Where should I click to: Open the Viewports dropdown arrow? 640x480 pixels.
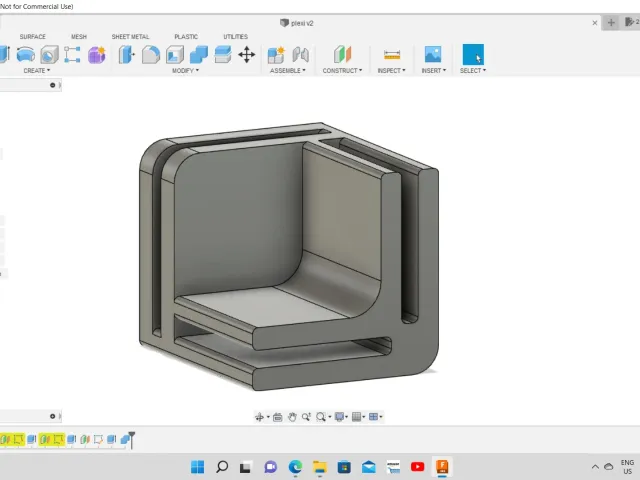click(x=381, y=417)
